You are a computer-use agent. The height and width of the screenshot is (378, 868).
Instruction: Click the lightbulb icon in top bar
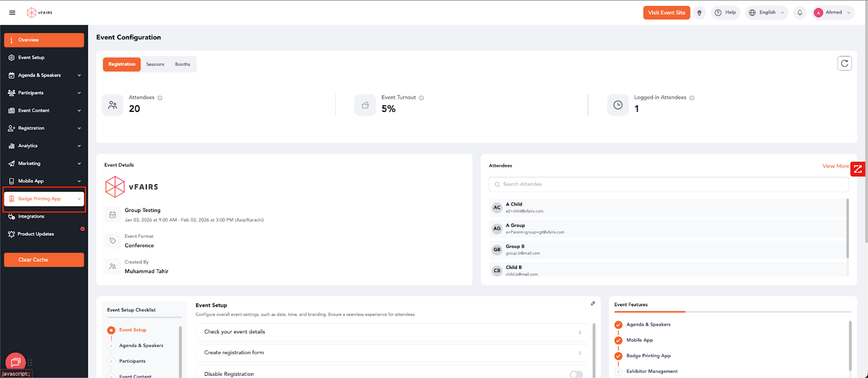700,12
